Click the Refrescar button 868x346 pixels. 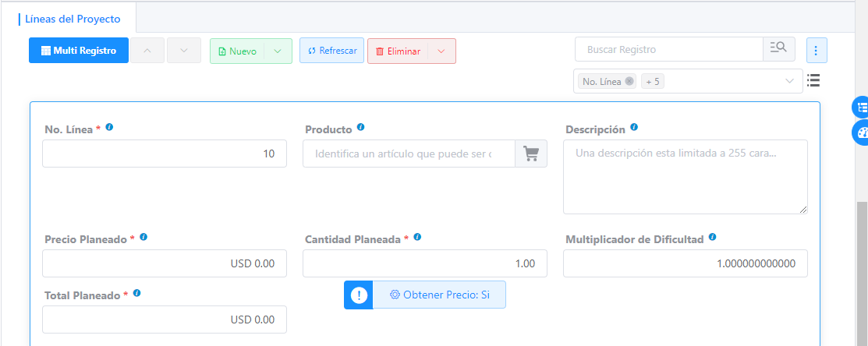tap(331, 51)
